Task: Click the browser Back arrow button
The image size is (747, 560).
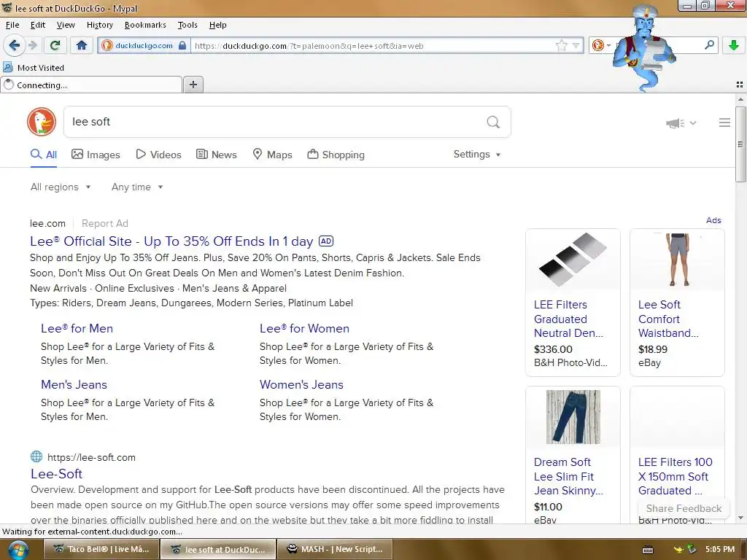Action: point(14,46)
